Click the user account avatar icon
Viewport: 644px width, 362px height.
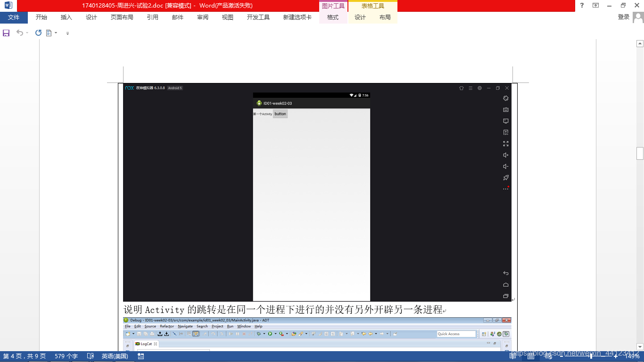click(638, 17)
